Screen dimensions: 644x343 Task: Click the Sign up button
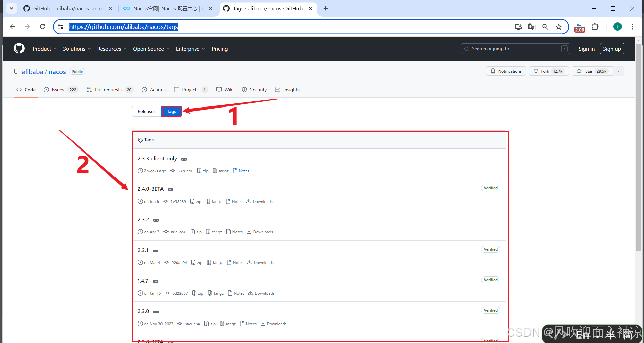[612, 49]
